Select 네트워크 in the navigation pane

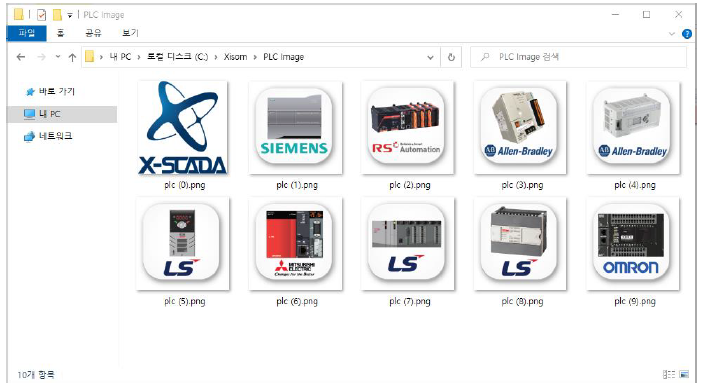[x=48, y=136]
